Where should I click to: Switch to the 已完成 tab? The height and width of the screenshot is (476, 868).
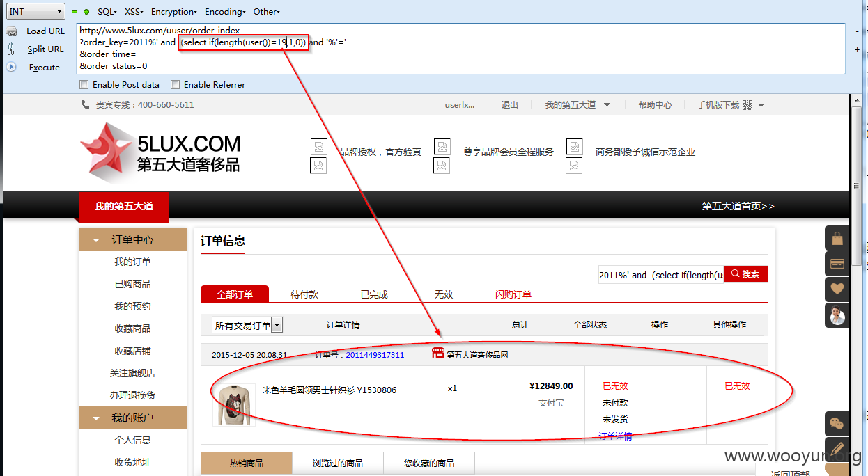(374, 294)
